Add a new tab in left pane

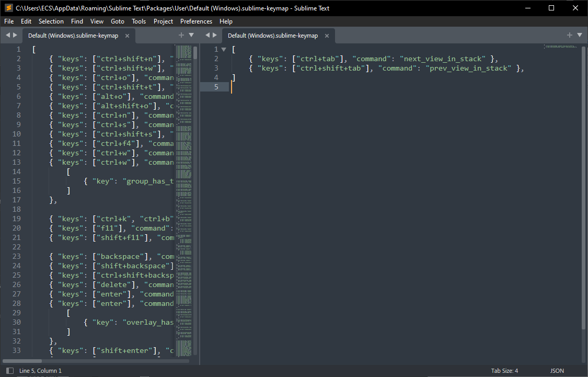[x=181, y=35]
